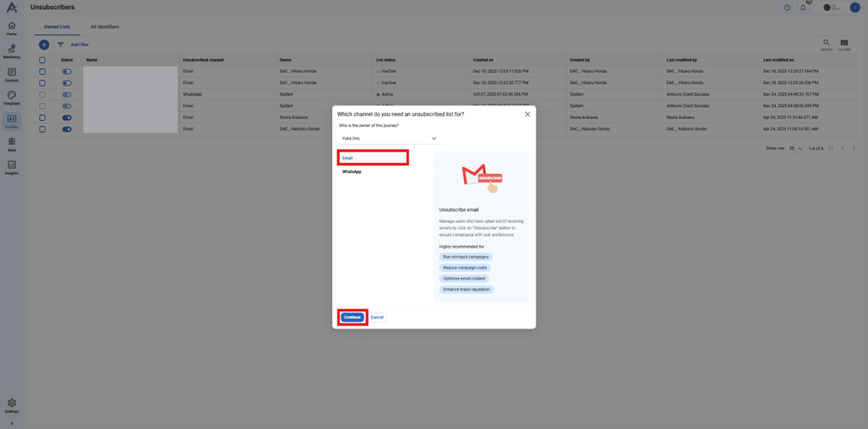Open the Insights section in the sidebar

point(11,168)
